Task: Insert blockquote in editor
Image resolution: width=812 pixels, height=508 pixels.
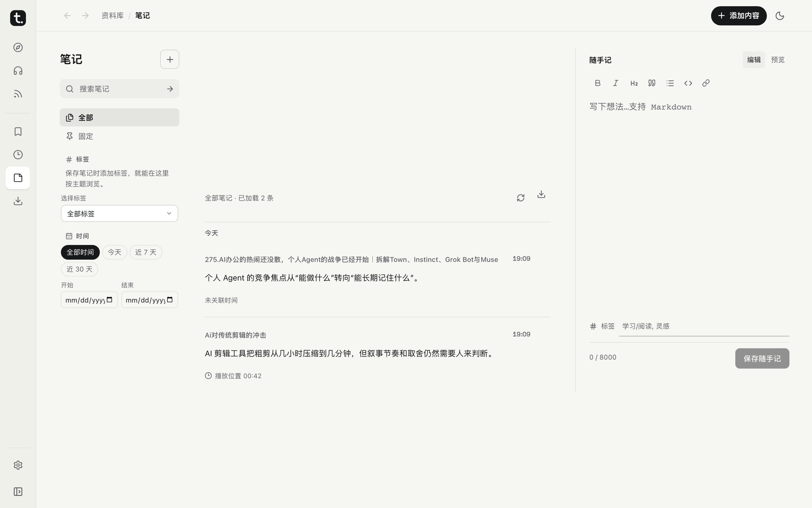Action: tap(652, 83)
